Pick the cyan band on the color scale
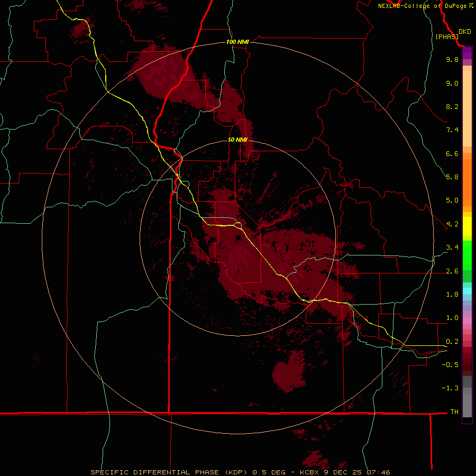This screenshot has width=476, height=476. [467, 291]
